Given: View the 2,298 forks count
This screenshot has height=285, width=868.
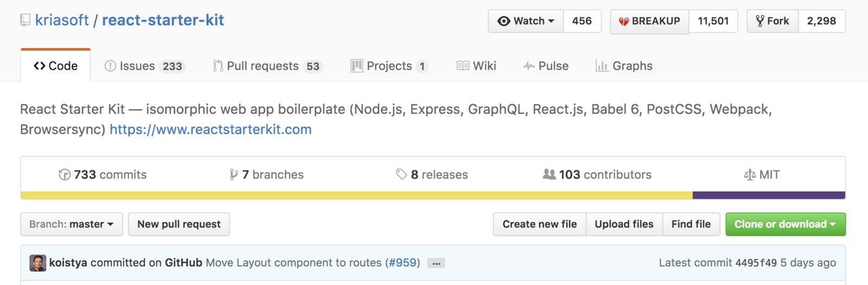Looking at the screenshot, I should (x=822, y=21).
